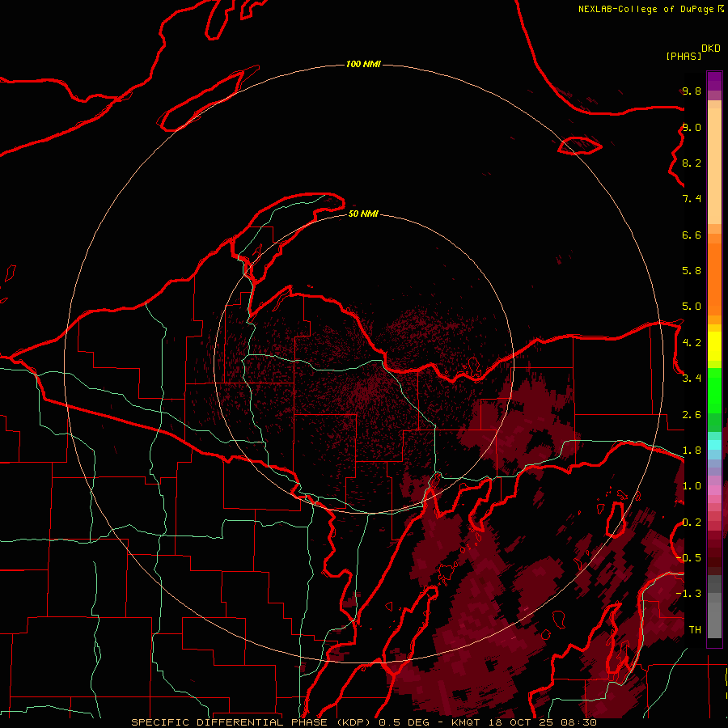Click the -0.5 value on color scale

click(688, 558)
